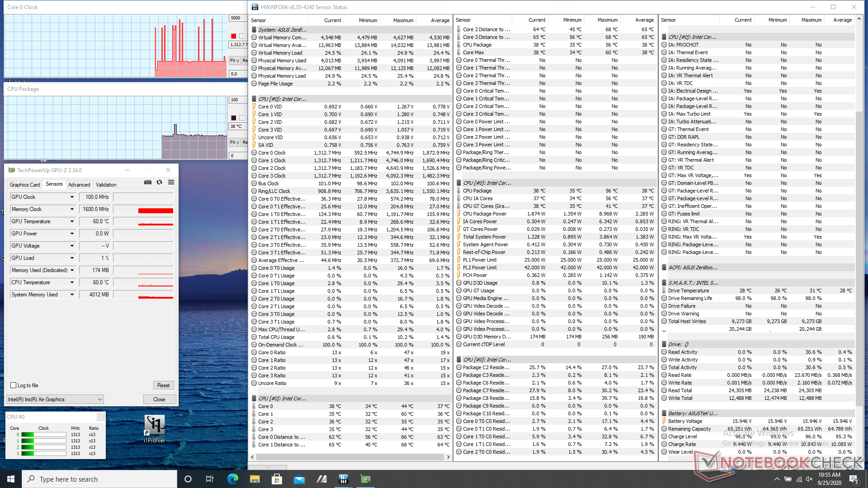Open the Intel Iris Xe Graphics selector
868x488 pixels.
pyautogui.click(x=55, y=399)
